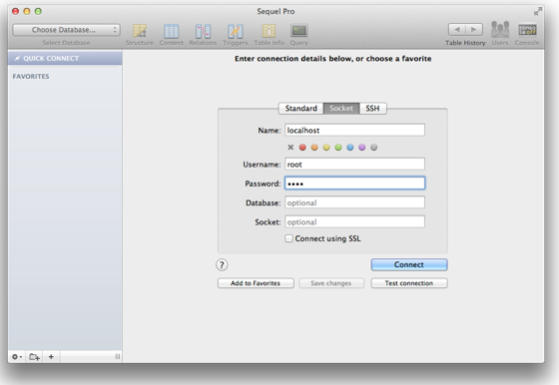Switch to the Standard connection tab
The height and width of the screenshot is (385, 559).
[301, 108]
